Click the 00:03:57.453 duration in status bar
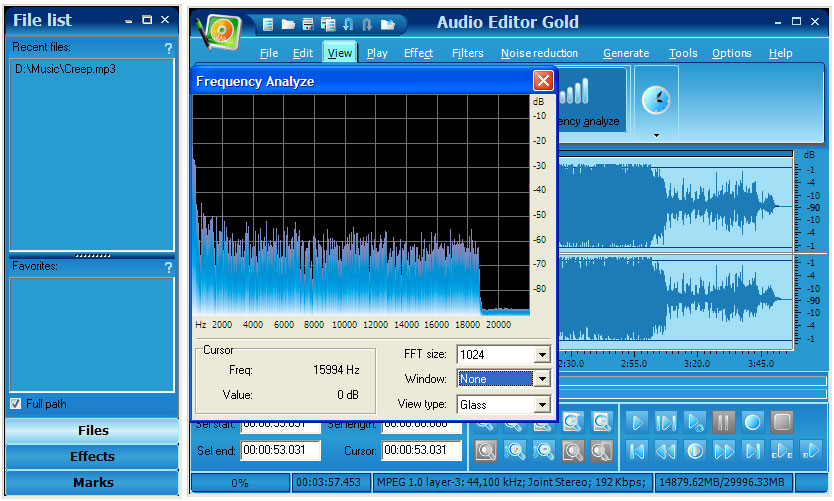 click(x=329, y=483)
